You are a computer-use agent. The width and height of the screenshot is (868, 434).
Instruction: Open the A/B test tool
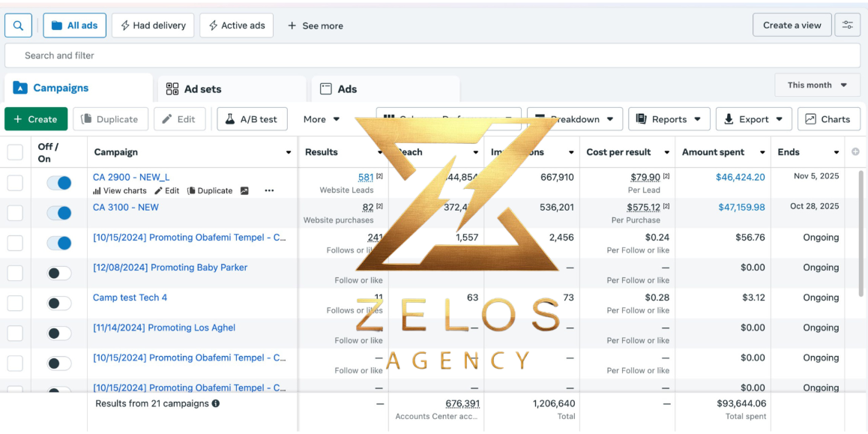click(x=252, y=119)
